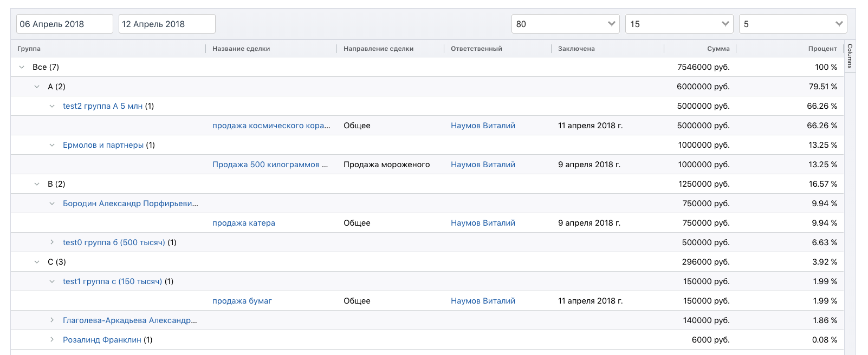Collapse group A (2) chevron
The image size is (868, 355).
tap(37, 87)
